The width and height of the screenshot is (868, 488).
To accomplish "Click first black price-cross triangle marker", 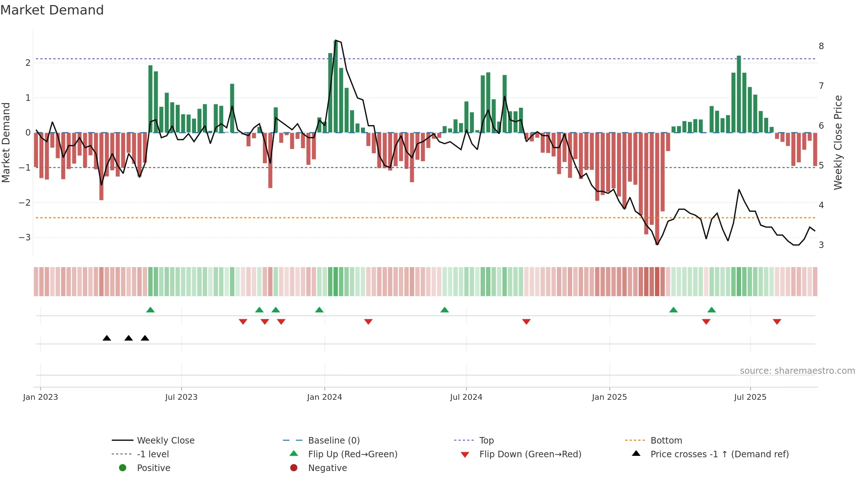I will pos(107,338).
